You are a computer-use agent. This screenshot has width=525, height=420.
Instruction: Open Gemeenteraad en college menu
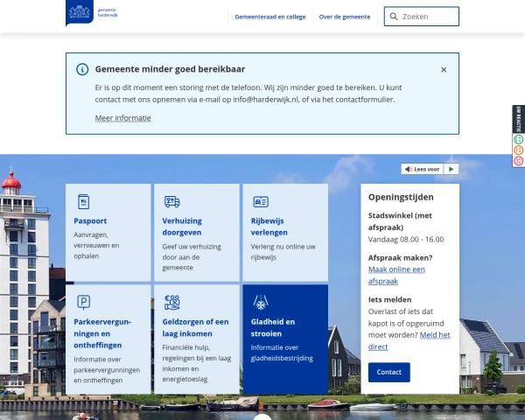tap(270, 17)
